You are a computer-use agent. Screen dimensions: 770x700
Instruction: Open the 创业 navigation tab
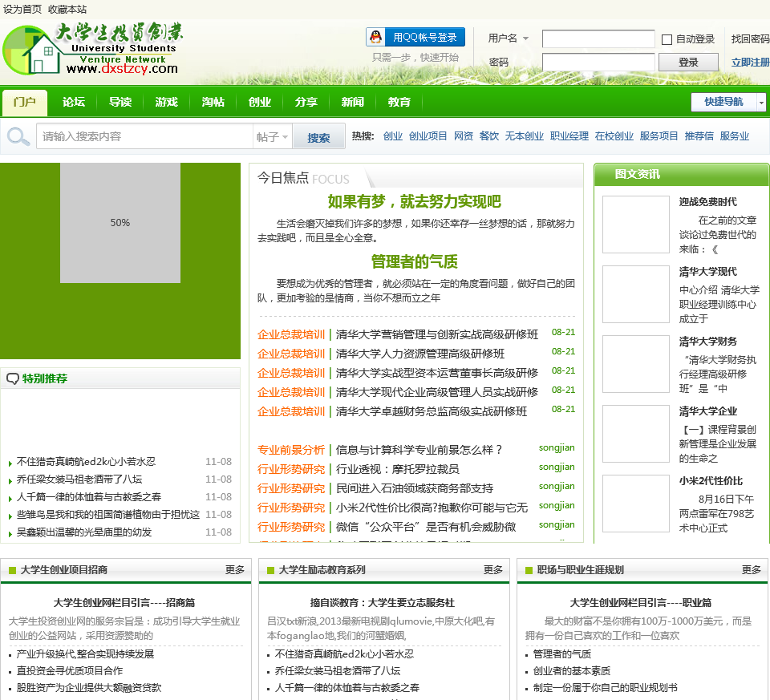(260, 102)
